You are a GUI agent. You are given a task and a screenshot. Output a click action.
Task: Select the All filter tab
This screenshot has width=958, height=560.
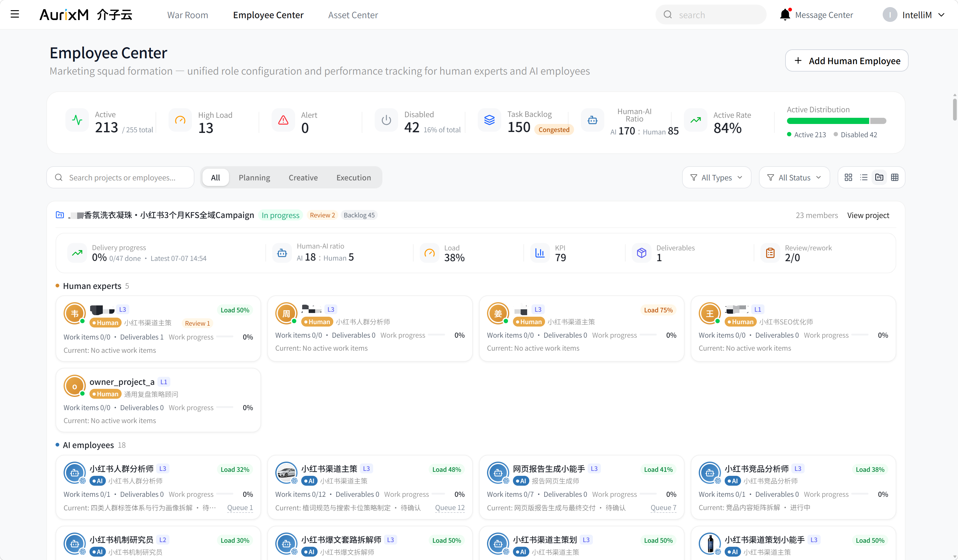pyautogui.click(x=215, y=177)
